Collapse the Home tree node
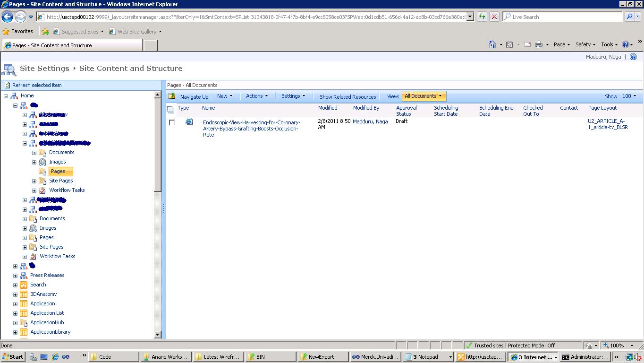 point(6,96)
